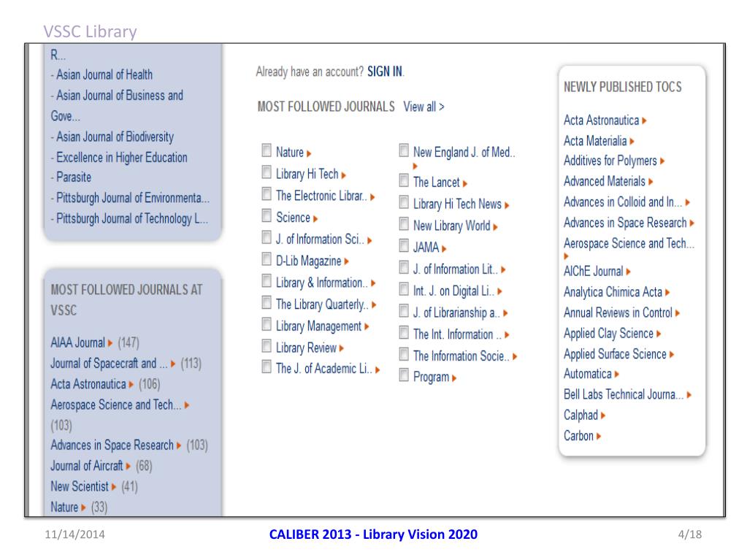This screenshot has height=560, width=747.
Task: Open the SIGN IN link
Action: click(385, 72)
